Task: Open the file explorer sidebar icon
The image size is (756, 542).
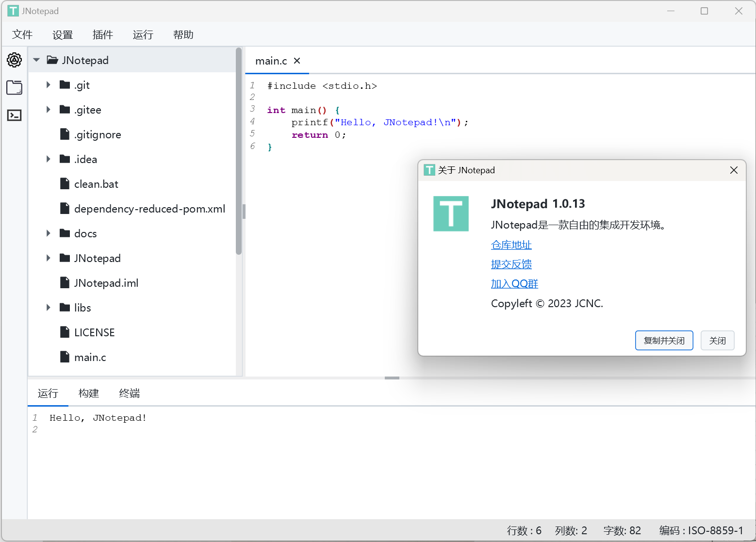Action: [x=14, y=88]
